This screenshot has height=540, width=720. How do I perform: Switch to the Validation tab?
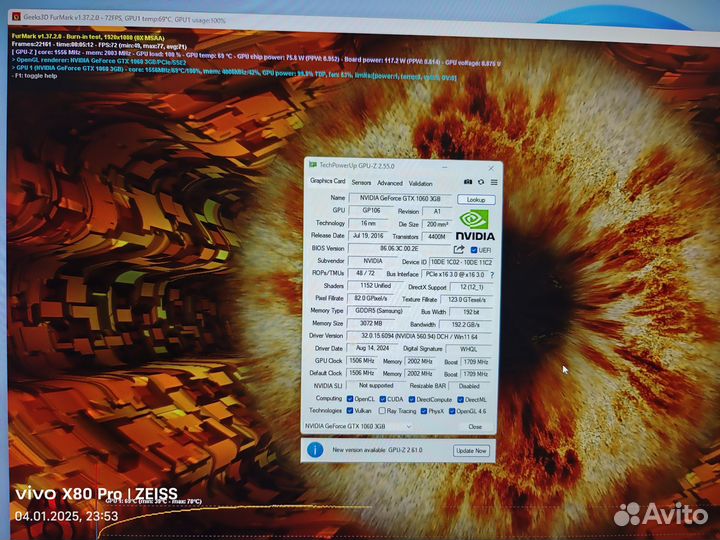coord(420,183)
